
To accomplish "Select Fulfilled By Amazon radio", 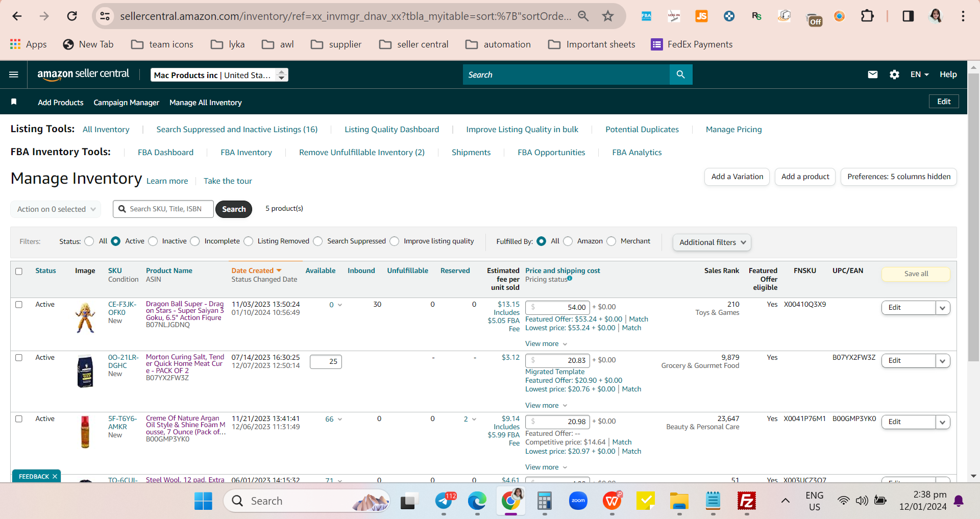I will [568, 241].
